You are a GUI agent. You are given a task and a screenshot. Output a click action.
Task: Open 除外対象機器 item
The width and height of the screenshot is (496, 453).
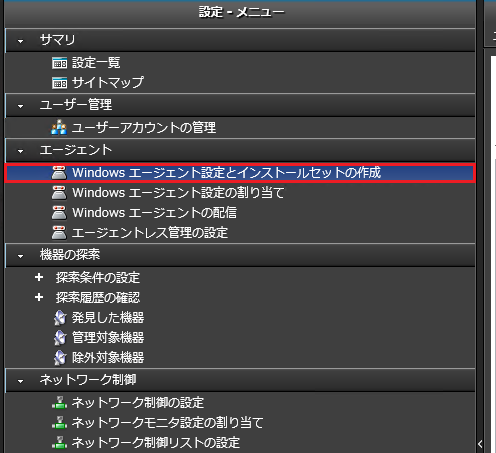click(108, 358)
